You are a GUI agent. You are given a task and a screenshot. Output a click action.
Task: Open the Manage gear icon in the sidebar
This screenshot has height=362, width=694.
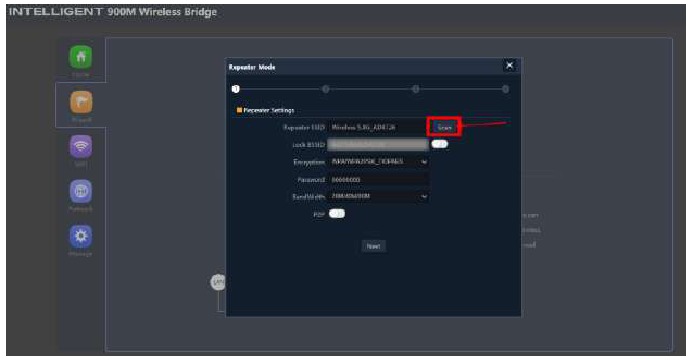[x=81, y=236]
